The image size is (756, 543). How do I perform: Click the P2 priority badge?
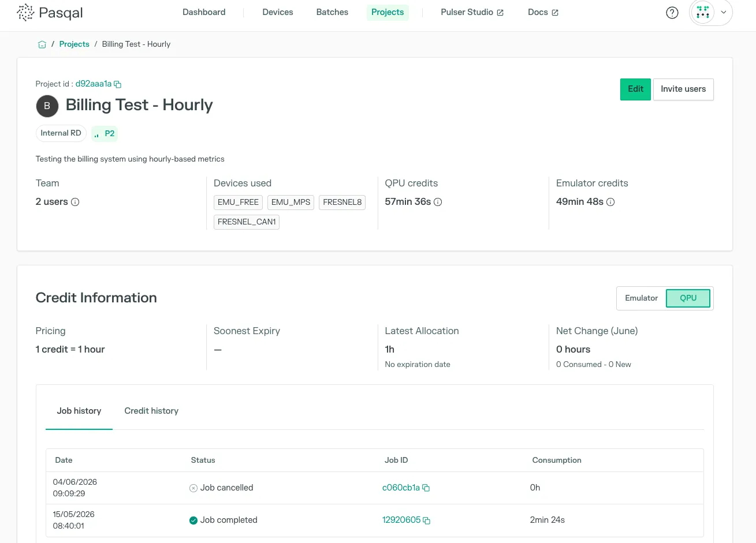pyautogui.click(x=105, y=133)
